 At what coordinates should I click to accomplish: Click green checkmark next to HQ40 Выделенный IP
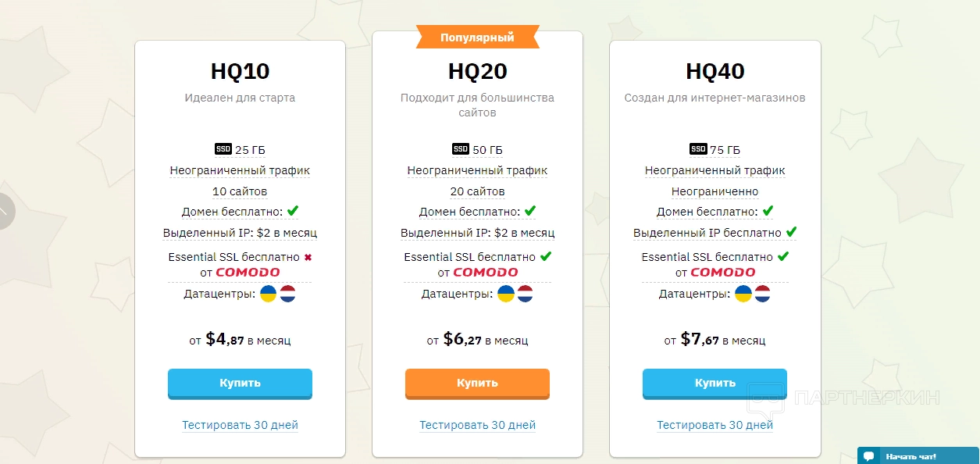click(791, 232)
